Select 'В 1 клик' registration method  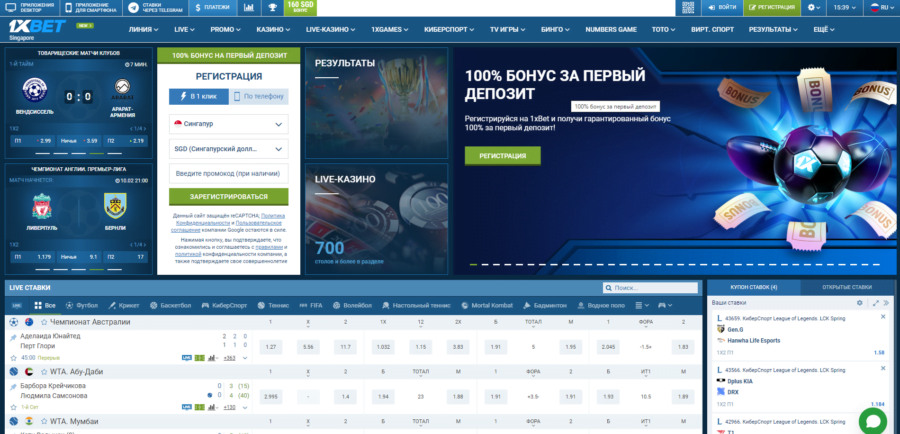tap(199, 96)
